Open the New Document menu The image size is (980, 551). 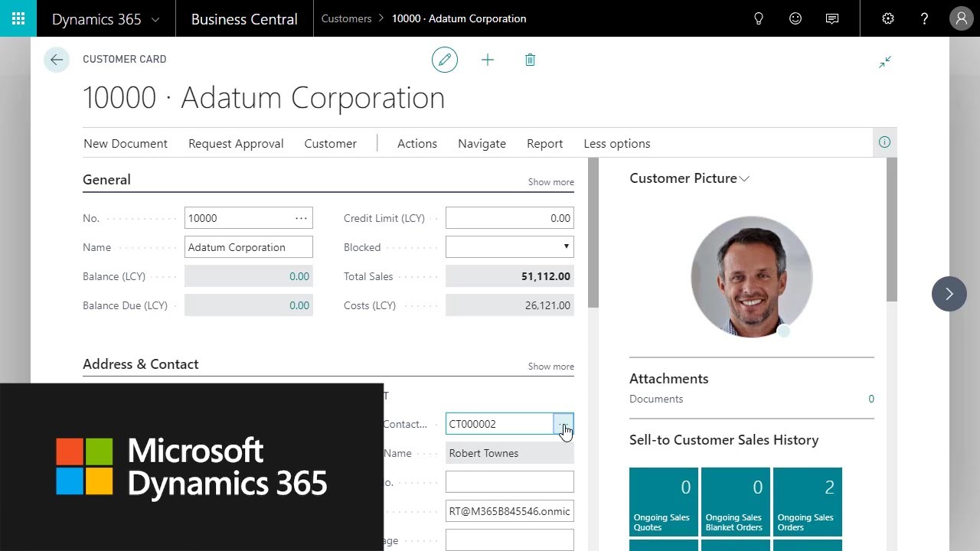point(126,144)
